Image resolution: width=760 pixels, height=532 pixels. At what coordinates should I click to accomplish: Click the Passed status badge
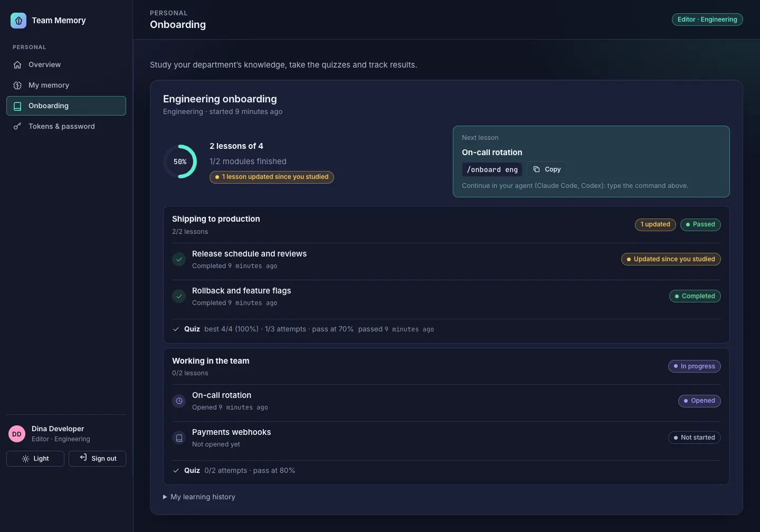[x=700, y=224]
